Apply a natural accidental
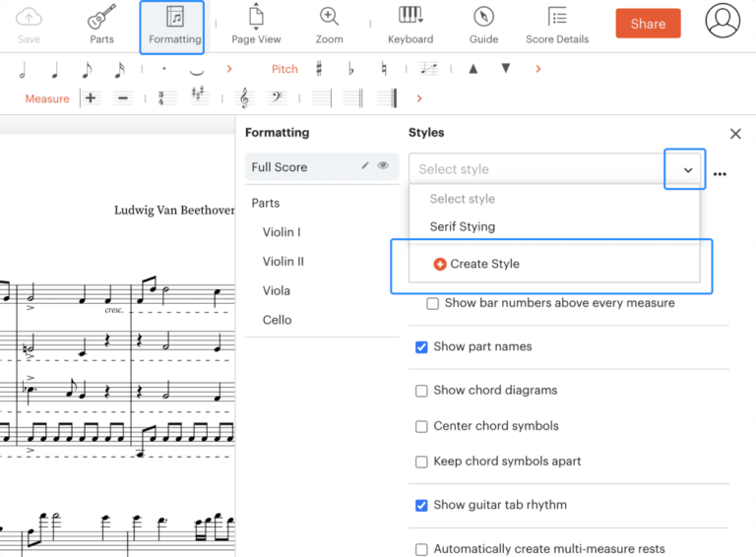This screenshot has height=557, width=756. click(384, 69)
